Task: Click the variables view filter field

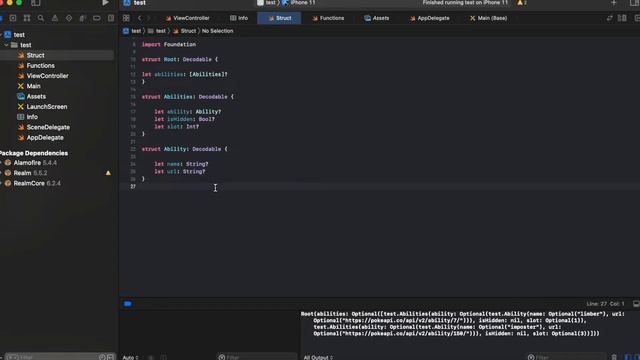Action: (x=257, y=357)
